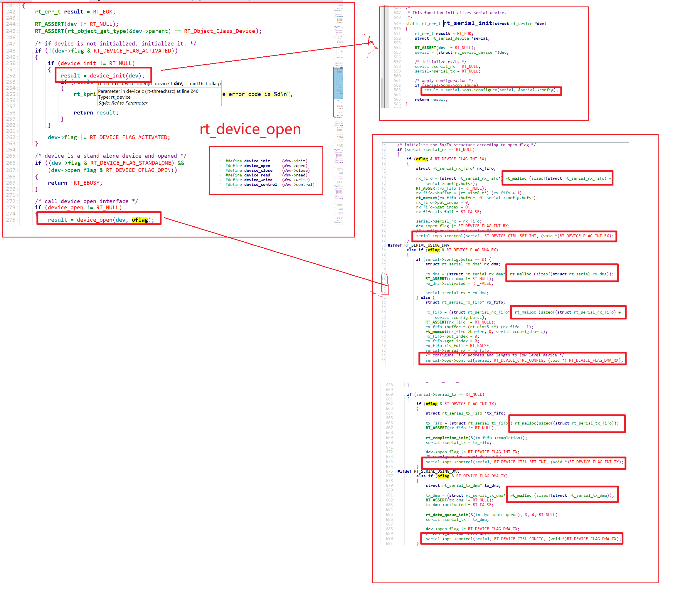Click line 563 serial->ops->configure call
Image resolution: width=700 pixels, height=613 pixels.
[x=491, y=90]
